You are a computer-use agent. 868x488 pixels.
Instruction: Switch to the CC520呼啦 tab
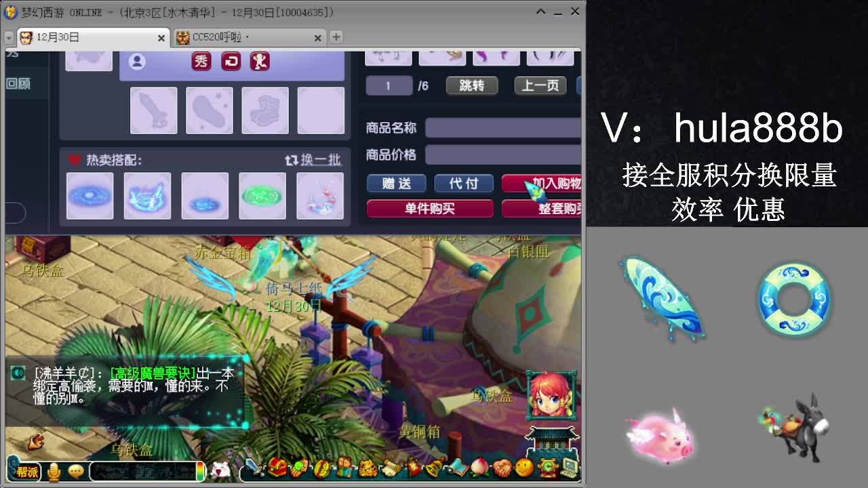[250, 37]
